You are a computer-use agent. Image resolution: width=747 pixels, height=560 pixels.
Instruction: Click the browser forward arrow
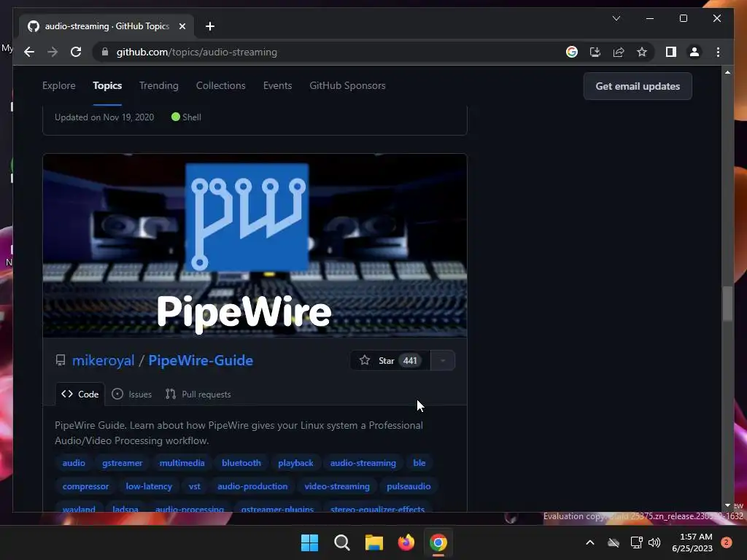53,52
